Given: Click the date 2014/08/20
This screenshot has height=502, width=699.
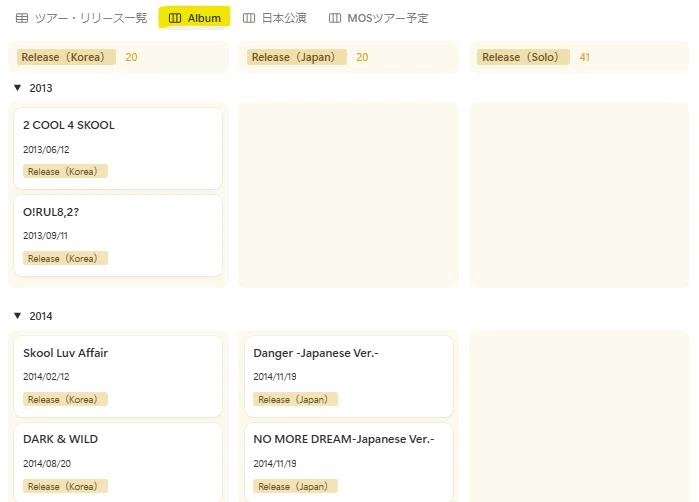Looking at the screenshot, I should (x=47, y=464).
